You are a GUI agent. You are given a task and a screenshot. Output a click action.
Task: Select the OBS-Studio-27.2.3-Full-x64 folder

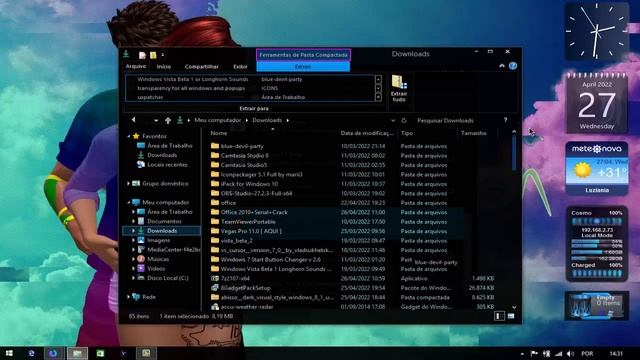(256, 193)
